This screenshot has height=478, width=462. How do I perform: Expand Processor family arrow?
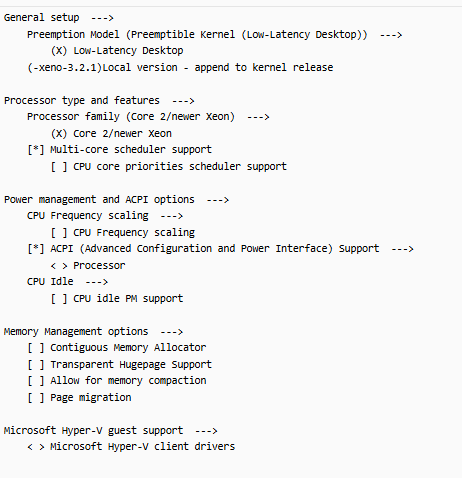coord(258,117)
